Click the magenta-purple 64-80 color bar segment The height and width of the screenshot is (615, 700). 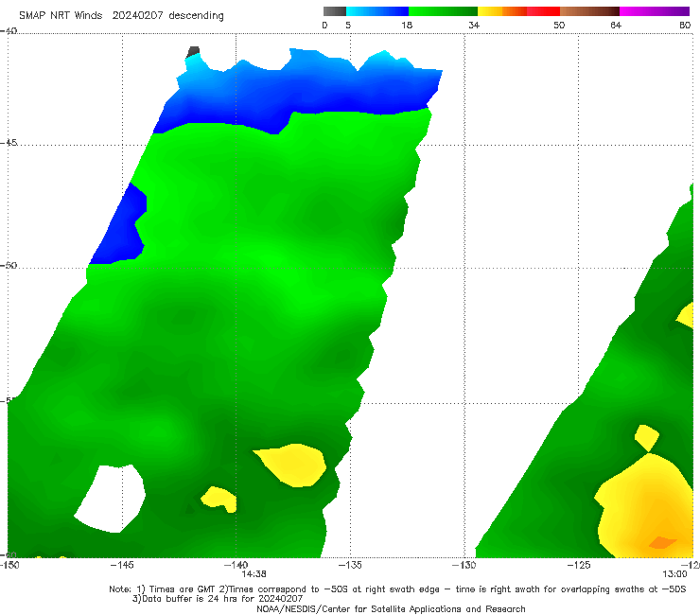pos(655,11)
